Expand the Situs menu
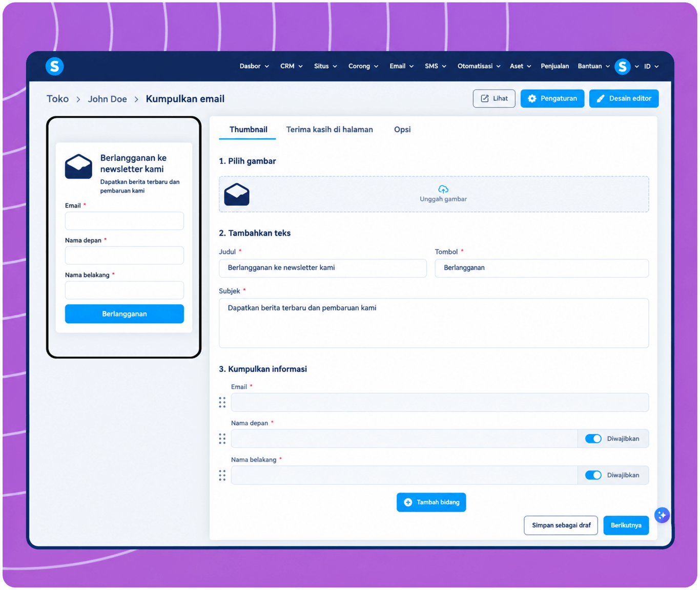700x590 pixels. [325, 66]
